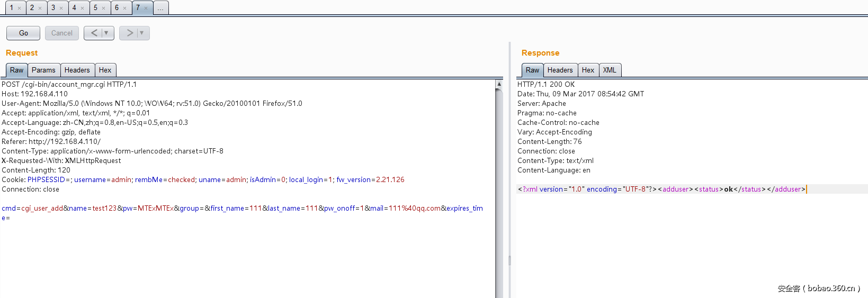Open the Params tab in the Request panel
This screenshot has width=868, height=298.
tap(43, 70)
